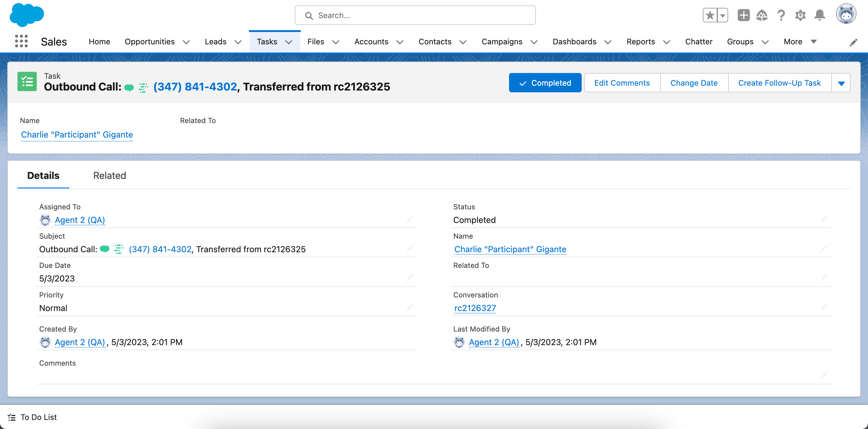
Task: Open the Help question mark icon
Action: coord(781,15)
